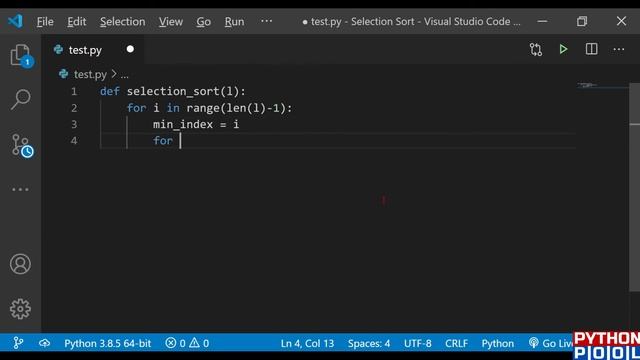Click the VS Code logo icon

16,21
